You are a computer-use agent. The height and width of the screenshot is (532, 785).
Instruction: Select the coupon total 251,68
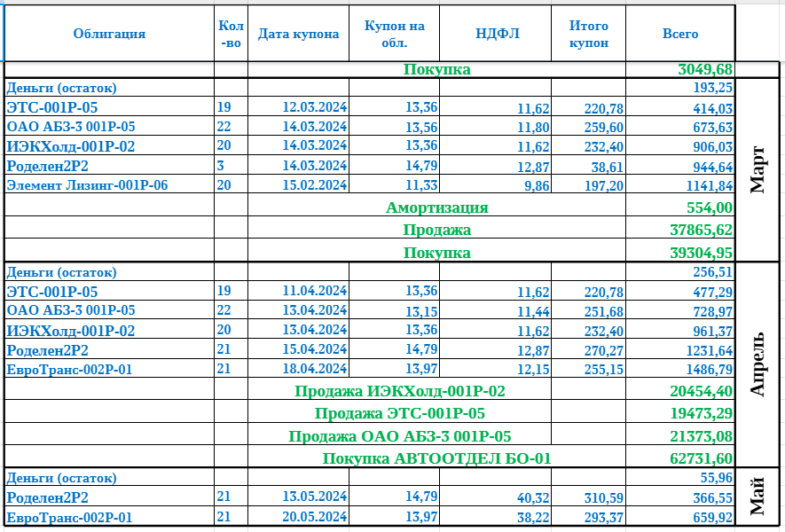pos(604,312)
